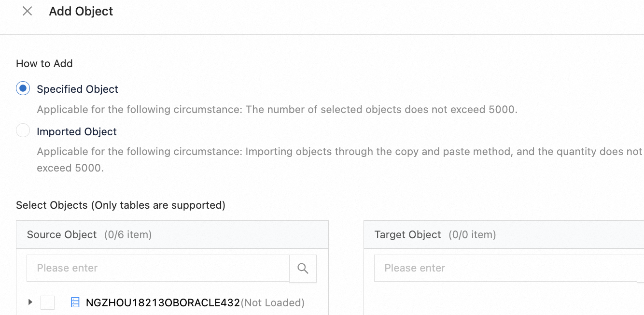This screenshot has width=644, height=315.
Task: Click the database icon beside NGZHOU18213OBORACLE432
Action: pos(75,302)
